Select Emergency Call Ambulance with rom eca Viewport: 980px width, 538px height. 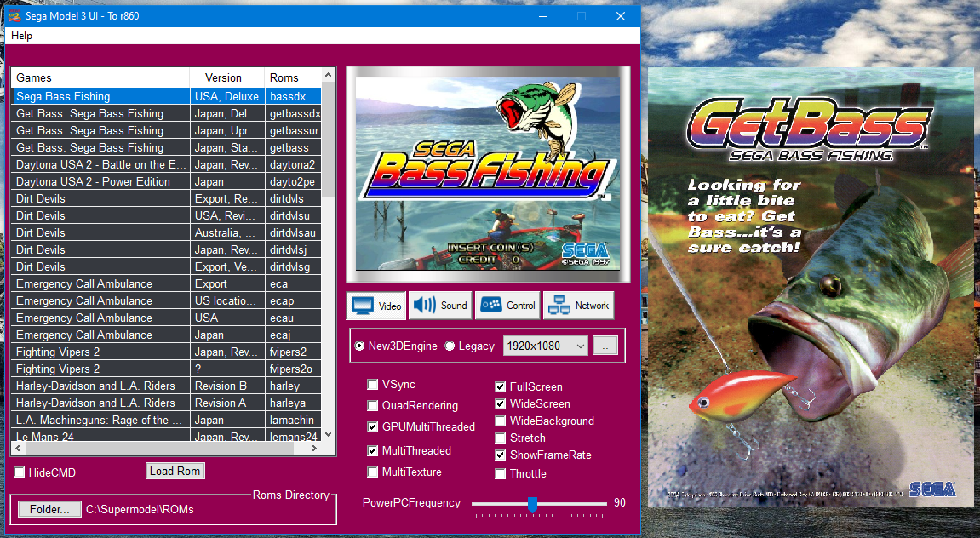[x=166, y=283]
